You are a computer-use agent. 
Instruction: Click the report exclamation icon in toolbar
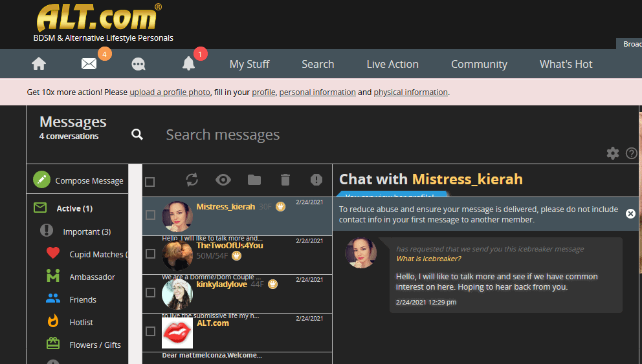pyautogui.click(x=316, y=180)
